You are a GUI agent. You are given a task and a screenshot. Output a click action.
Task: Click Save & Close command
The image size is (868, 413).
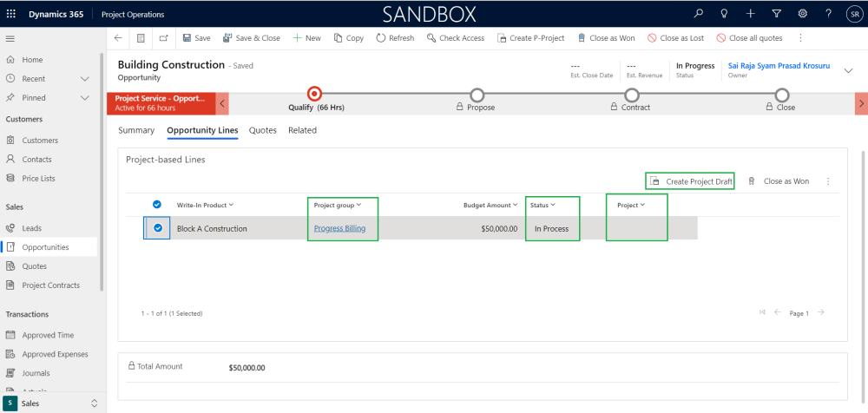click(252, 38)
